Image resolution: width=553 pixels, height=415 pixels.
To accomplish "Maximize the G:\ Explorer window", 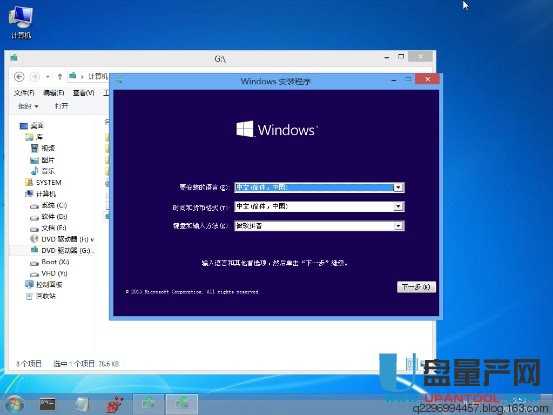I will coord(401,57).
